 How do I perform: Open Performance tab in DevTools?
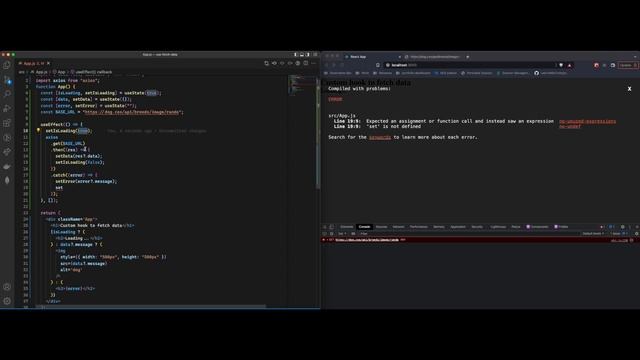coord(419,227)
